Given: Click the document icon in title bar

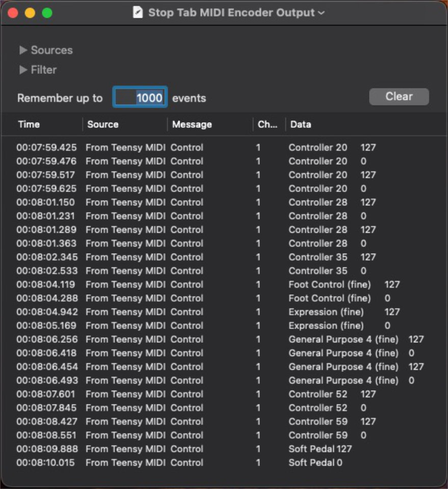Looking at the screenshot, I should (138, 13).
